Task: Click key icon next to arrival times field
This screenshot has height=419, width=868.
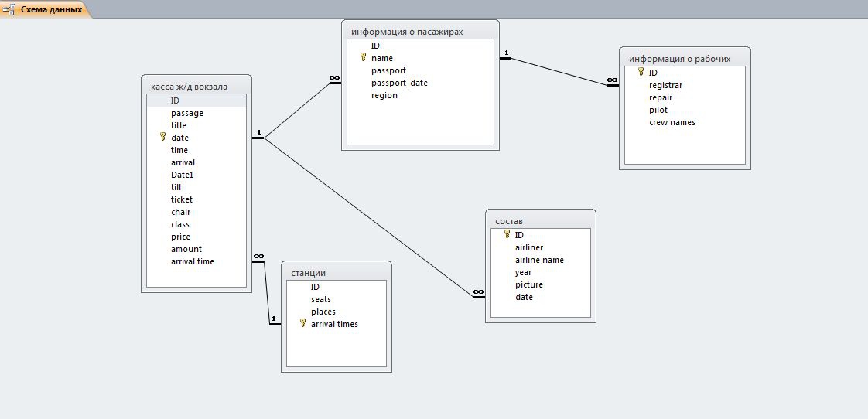Action: pos(302,323)
